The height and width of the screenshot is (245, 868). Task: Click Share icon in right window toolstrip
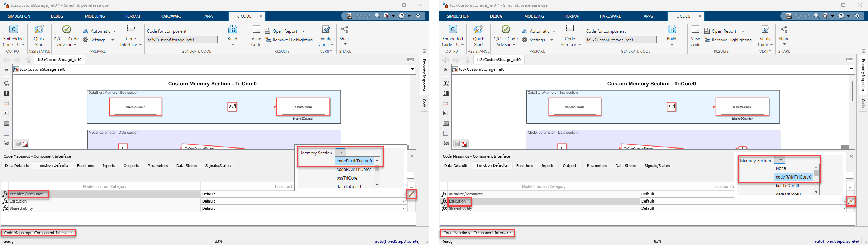coord(784,30)
